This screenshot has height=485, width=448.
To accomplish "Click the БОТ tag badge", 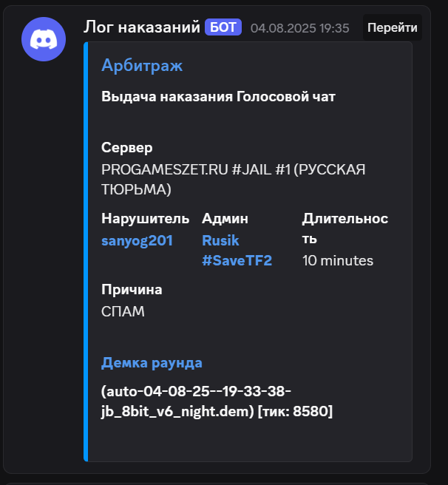I will 223,27.
